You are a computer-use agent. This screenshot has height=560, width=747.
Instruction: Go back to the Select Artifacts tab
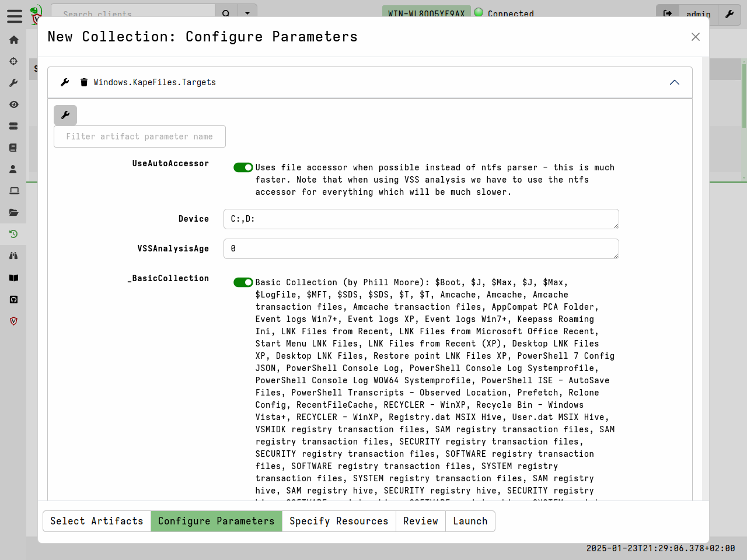[97, 521]
